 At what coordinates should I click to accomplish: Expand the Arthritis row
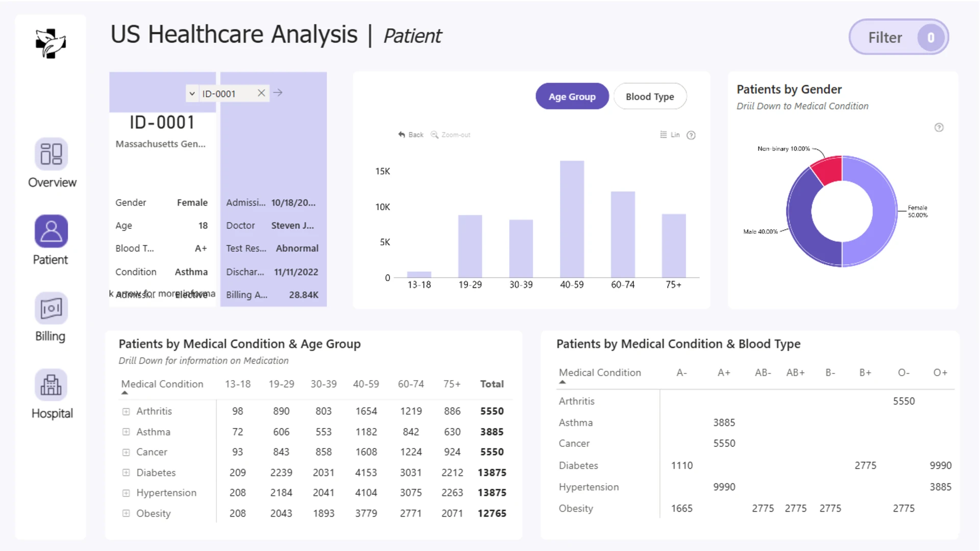click(x=126, y=411)
